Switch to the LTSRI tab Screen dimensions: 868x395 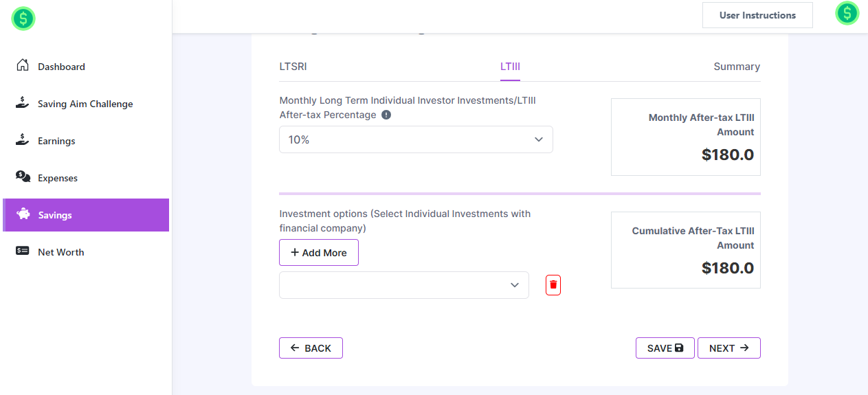click(293, 67)
